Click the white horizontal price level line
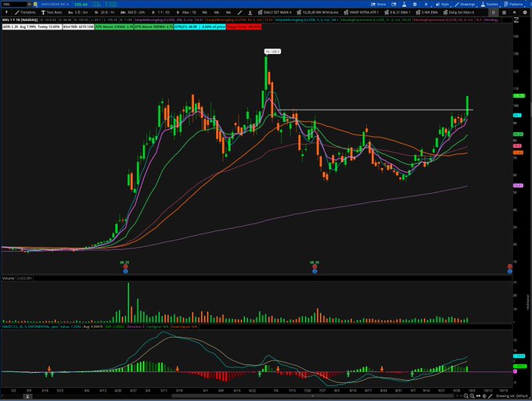The image size is (532, 401). tap(376, 110)
